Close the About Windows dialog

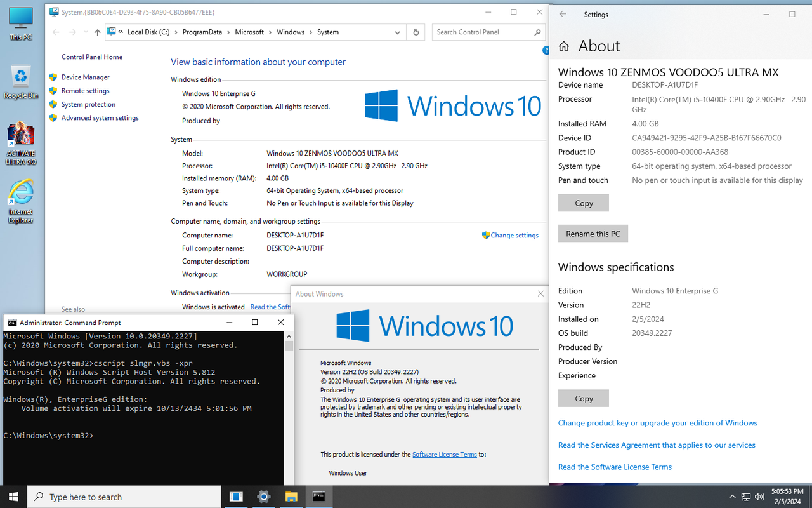pyautogui.click(x=540, y=294)
